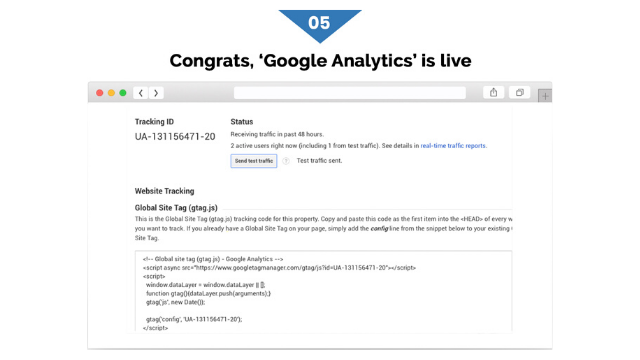
Task: Click the Send test traffic button
Action: (x=254, y=161)
